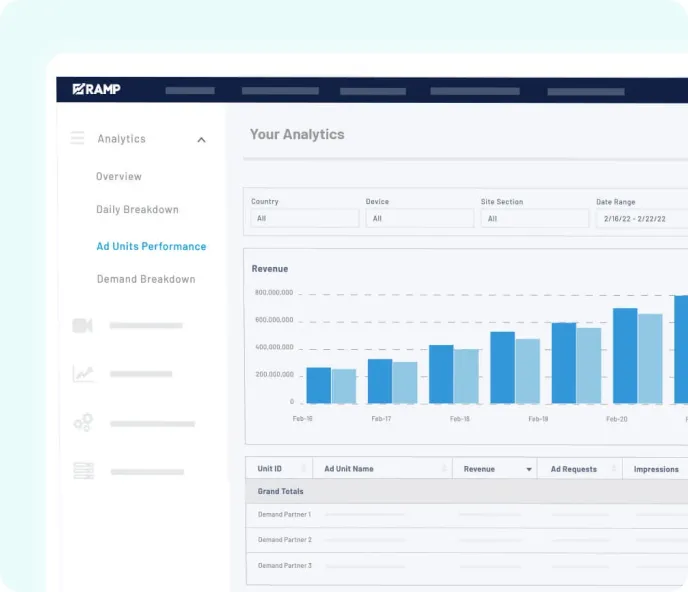
Task: Sort table by Unit ID column
Action: 279,468
